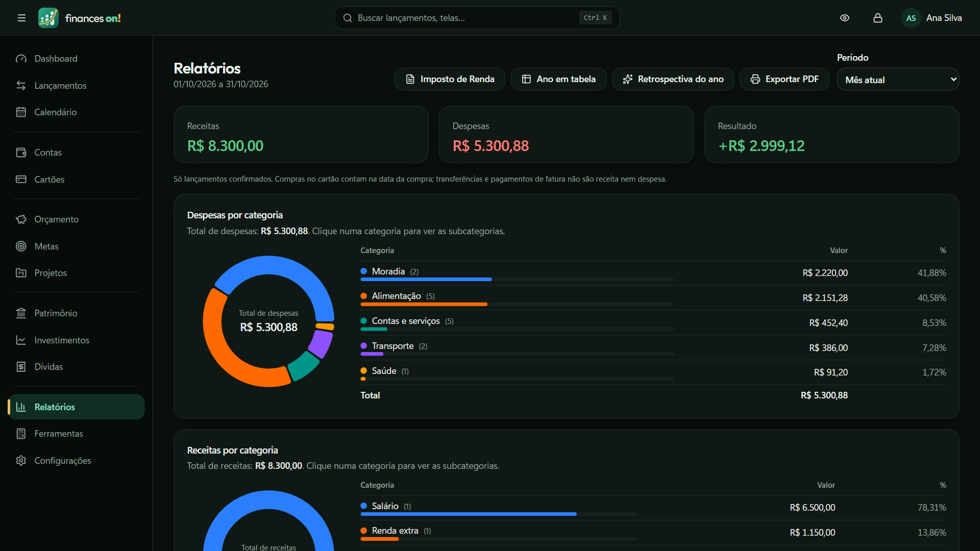This screenshot has width=980, height=551.
Task: Click the lock icon in header
Action: pos(878,18)
